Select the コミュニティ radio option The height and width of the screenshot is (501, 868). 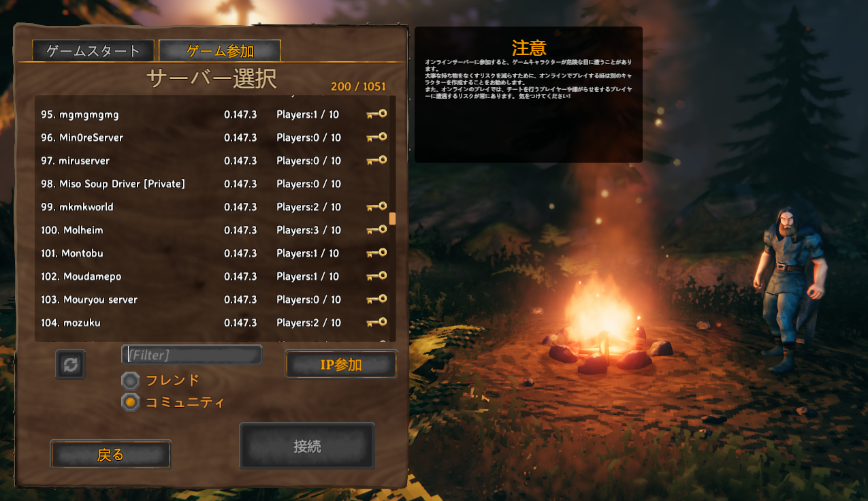[131, 402]
